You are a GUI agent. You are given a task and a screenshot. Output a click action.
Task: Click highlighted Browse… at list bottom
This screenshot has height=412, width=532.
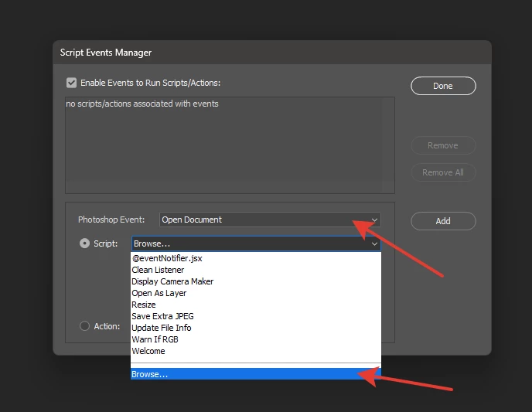pos(256,374)
